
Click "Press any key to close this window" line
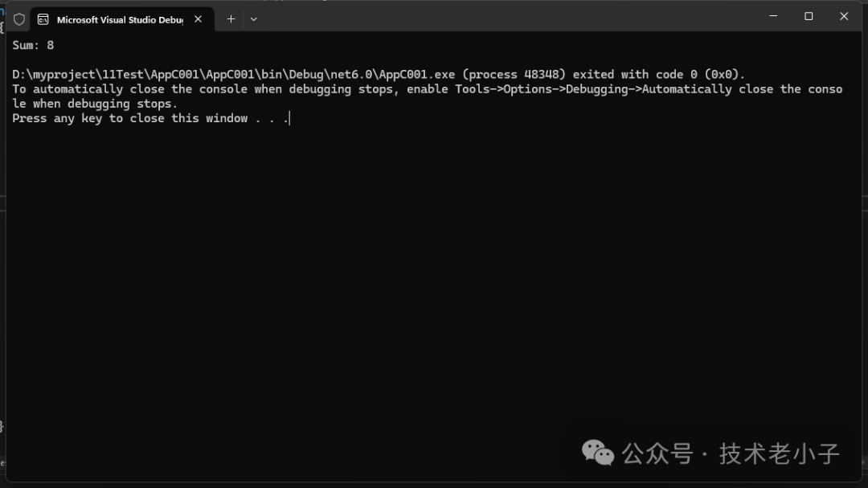click(x=130, y=118)
